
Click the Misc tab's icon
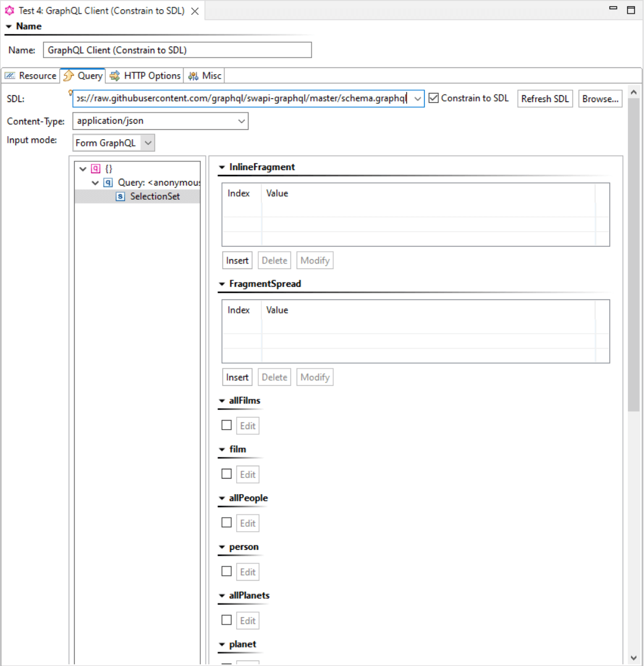[192, 75]
